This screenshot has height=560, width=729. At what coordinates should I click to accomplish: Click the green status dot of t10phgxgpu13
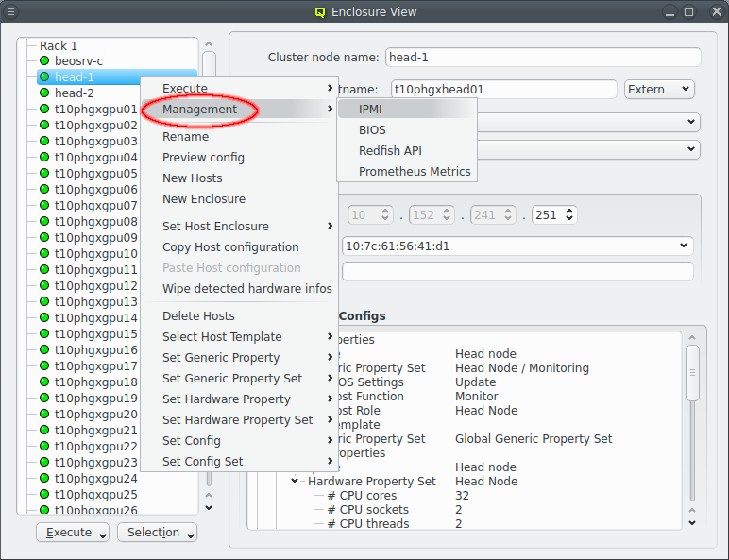coord(44,302)
